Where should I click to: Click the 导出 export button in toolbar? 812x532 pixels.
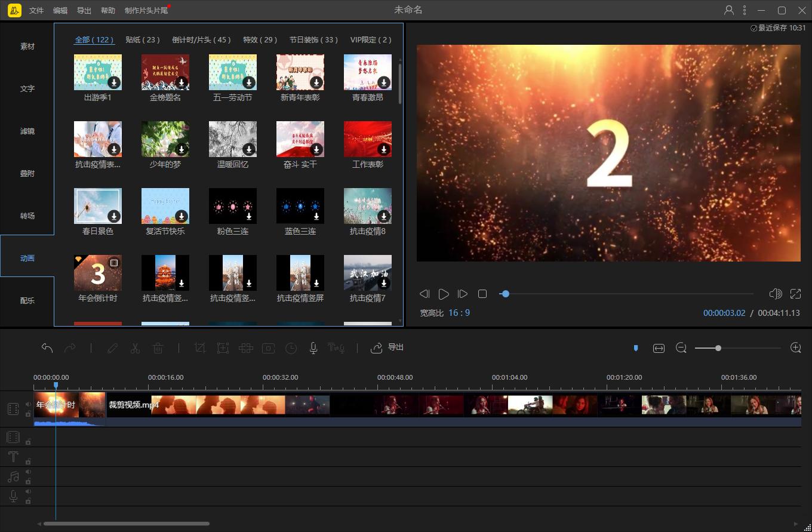coord(387,348)
